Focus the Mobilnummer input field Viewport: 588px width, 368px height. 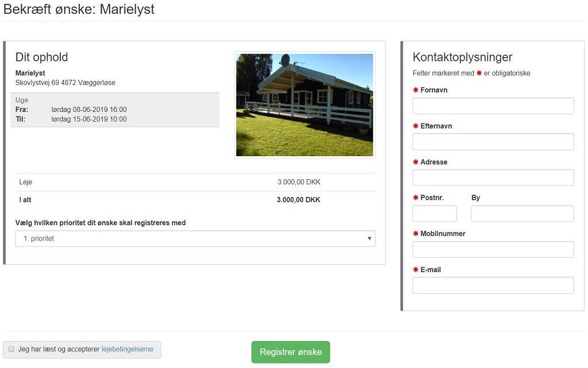tap(493, 249)
